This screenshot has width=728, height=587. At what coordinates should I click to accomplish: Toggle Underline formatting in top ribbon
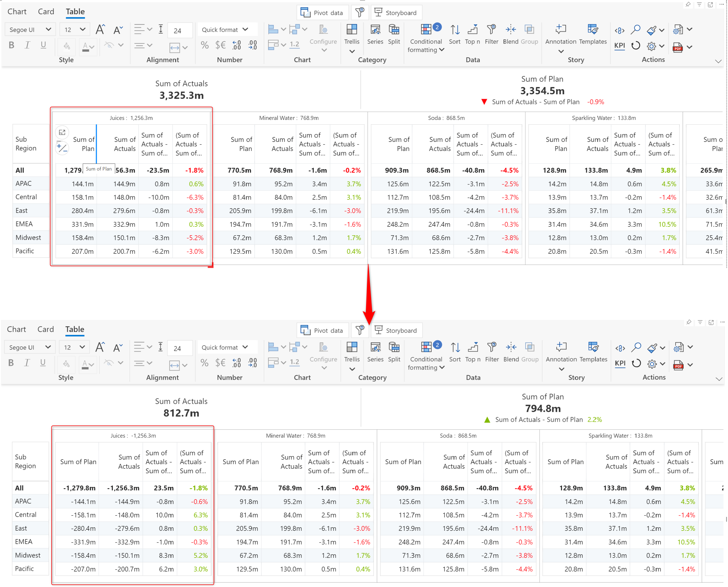tap(43, 45)
